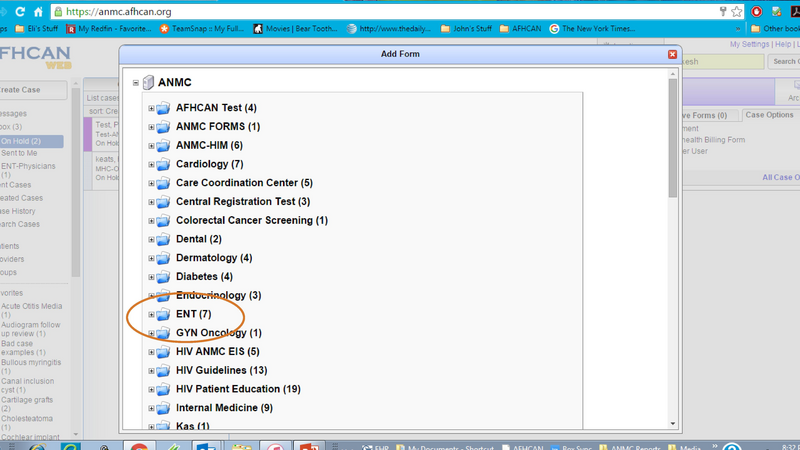Click the Care Coordination Center folder icon
The width and height of the screenshot is (800, 450).
coord(163,183)
